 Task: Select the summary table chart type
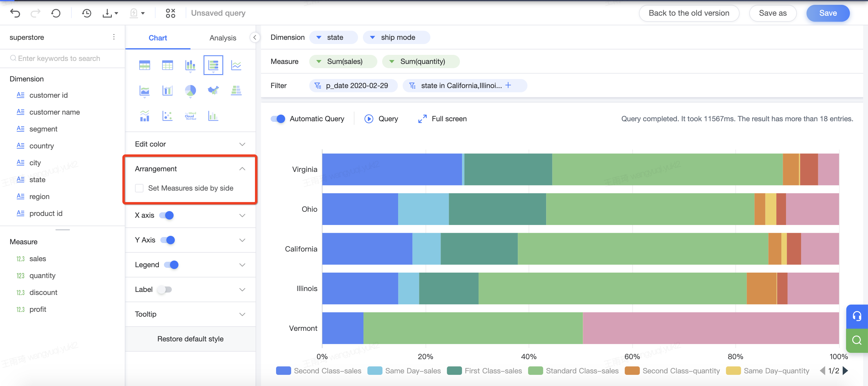click(145, 65)
